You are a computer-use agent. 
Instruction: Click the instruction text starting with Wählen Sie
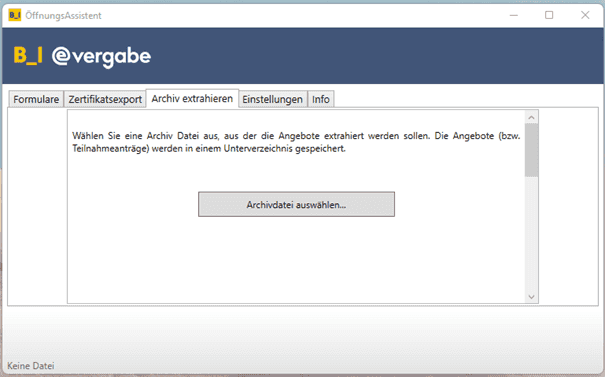(296, 142)
